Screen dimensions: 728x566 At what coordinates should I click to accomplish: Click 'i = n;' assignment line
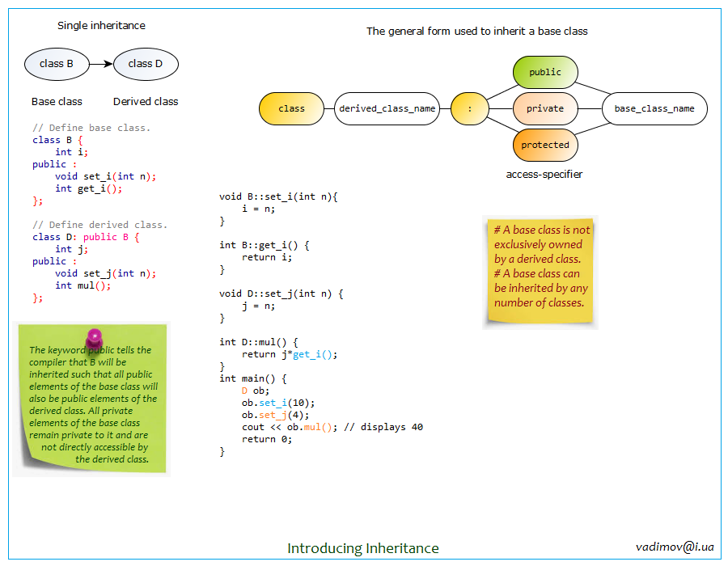pos(259,209)
